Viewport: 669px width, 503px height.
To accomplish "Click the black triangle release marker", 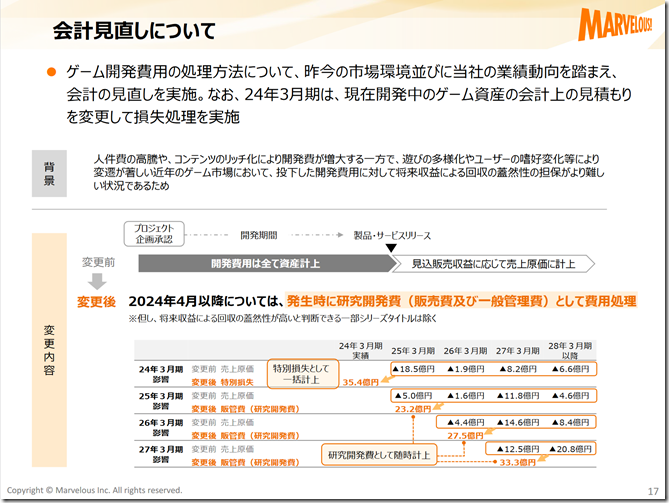I will tap(391, 248).
